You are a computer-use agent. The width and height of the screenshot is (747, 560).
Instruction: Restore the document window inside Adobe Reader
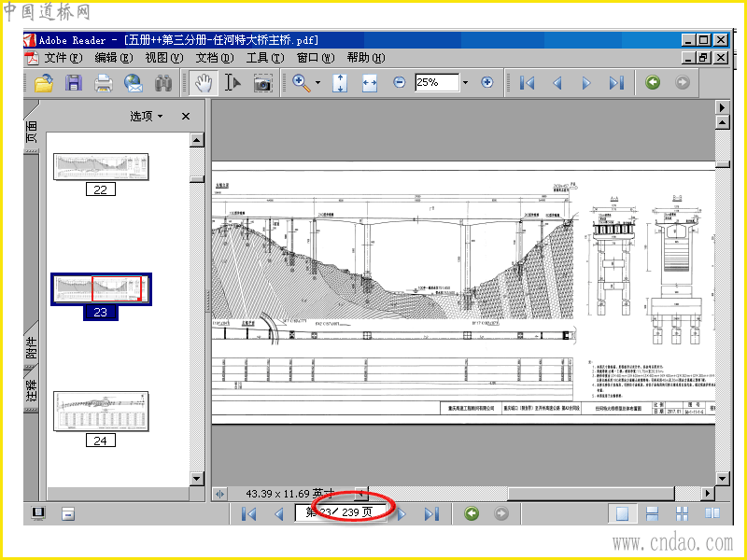704,58
